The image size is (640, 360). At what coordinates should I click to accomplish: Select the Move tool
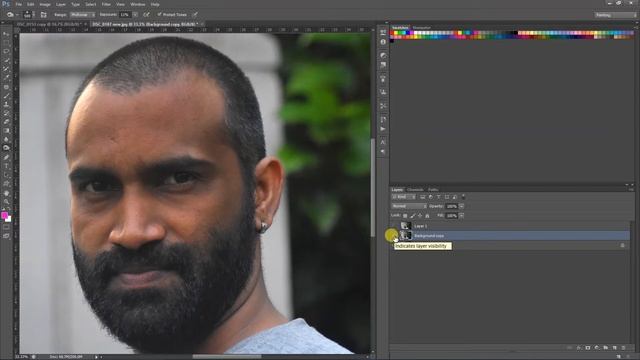tap(6, 33)
